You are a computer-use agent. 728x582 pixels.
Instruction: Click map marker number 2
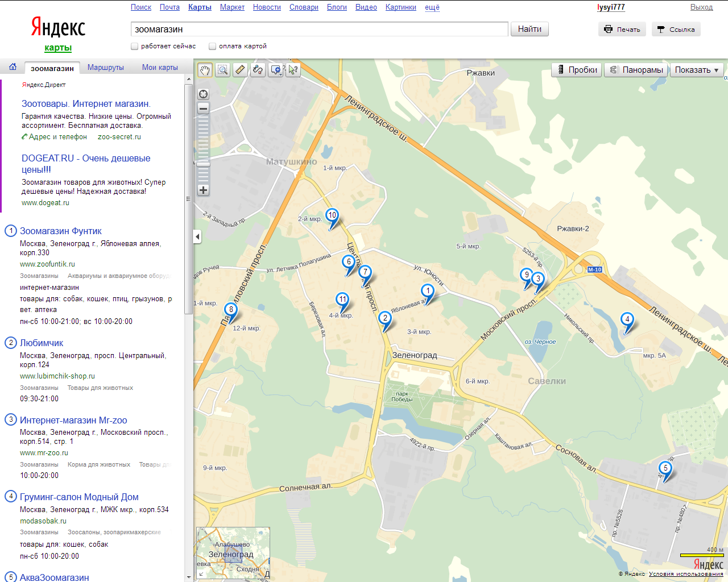tap(385, 318)
